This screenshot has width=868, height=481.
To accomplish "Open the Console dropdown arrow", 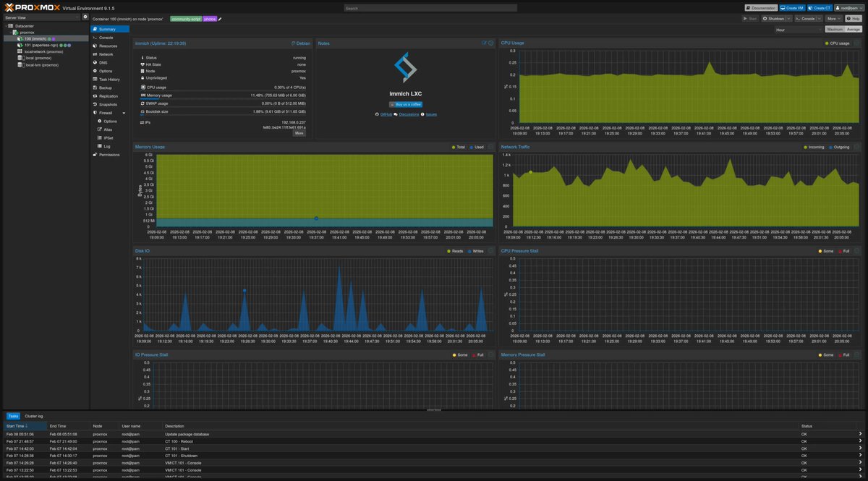I will 820,19.
